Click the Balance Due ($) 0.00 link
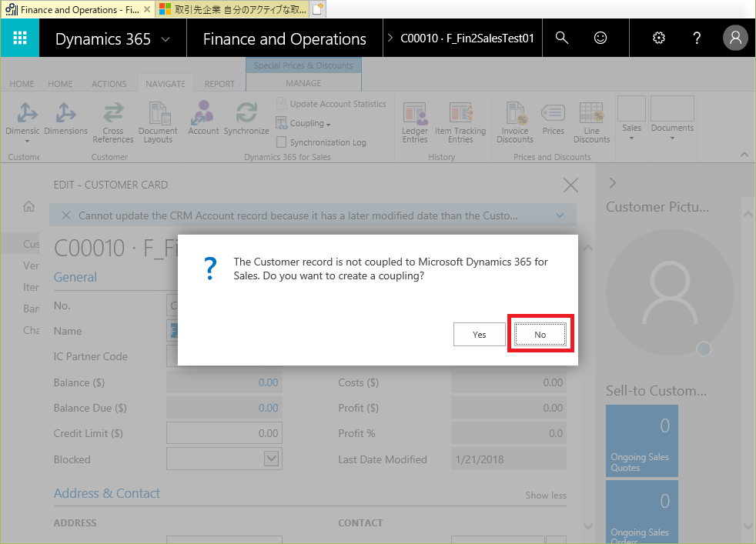This screenshot has width=756, height=544. click(268, 408)
